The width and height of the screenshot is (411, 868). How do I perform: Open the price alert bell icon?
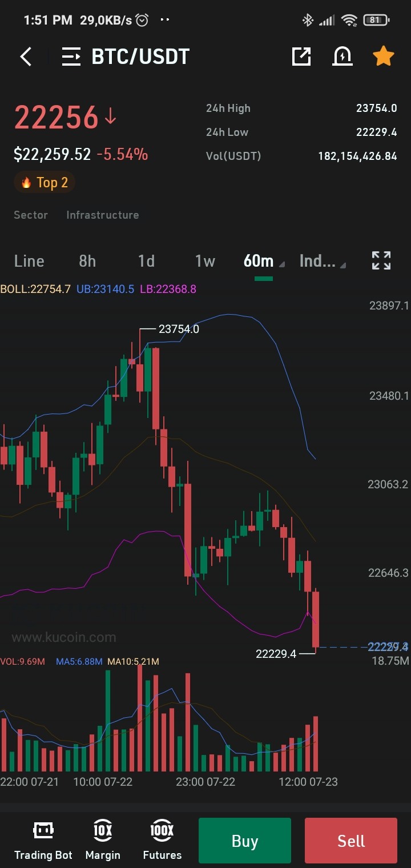click(x=342, y=56)
